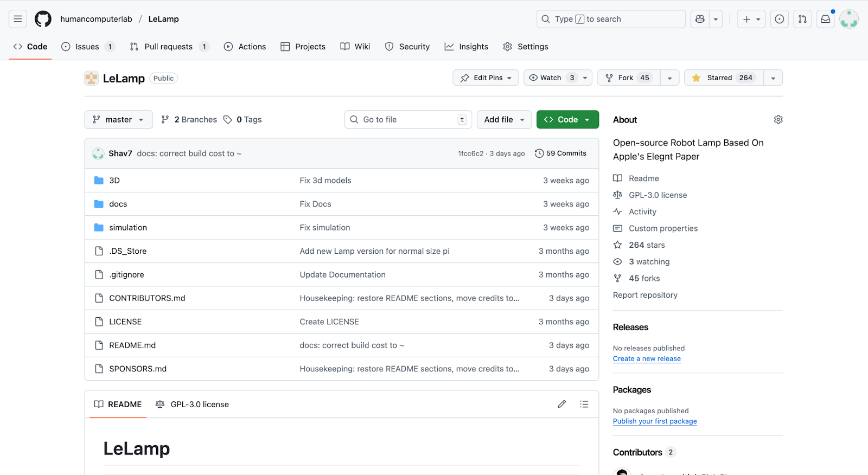The image size is (868, 475).
Task: Star toggle: click Starred button
Action: (x=724, y=78)
